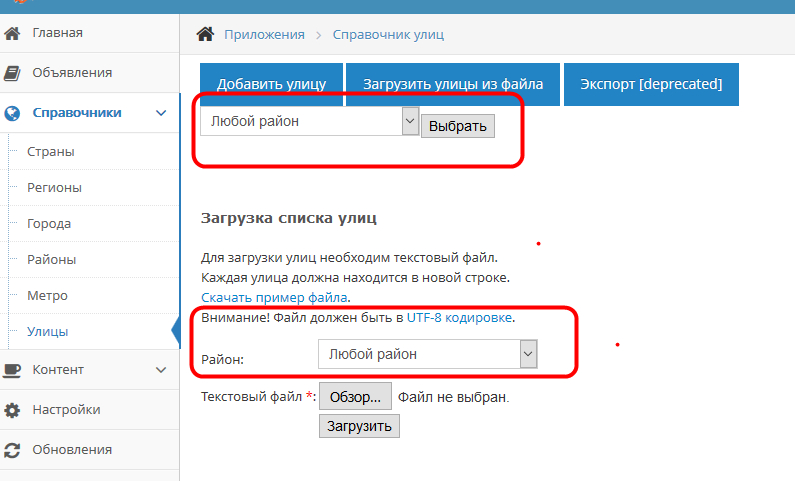Click the Экспорт [deprecated] button
Screen dimensions: 795x481
pyautogui.click(x=651, y=84)
